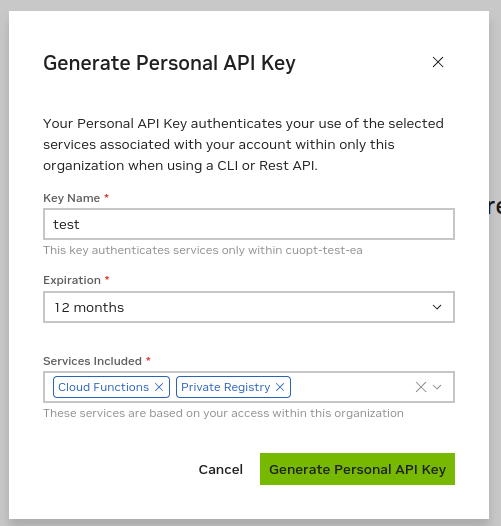Expand the Services Included chevron
This screenshot has height=526, width=501.
coord(437,387)
